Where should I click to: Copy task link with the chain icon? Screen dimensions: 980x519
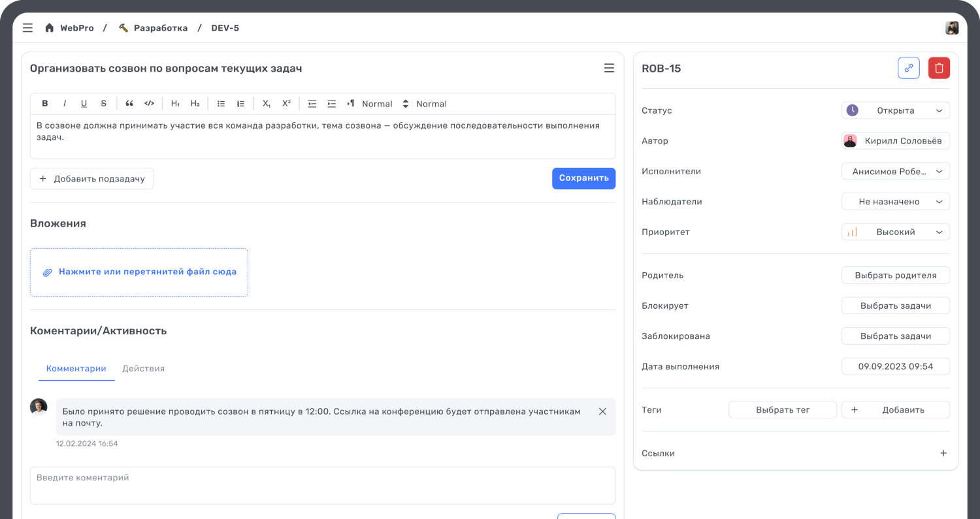pos(909,68)
